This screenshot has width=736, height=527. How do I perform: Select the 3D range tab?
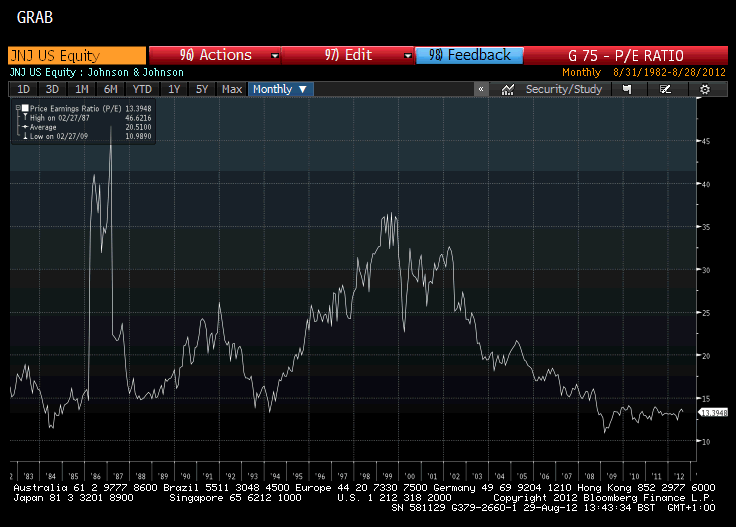52,89
